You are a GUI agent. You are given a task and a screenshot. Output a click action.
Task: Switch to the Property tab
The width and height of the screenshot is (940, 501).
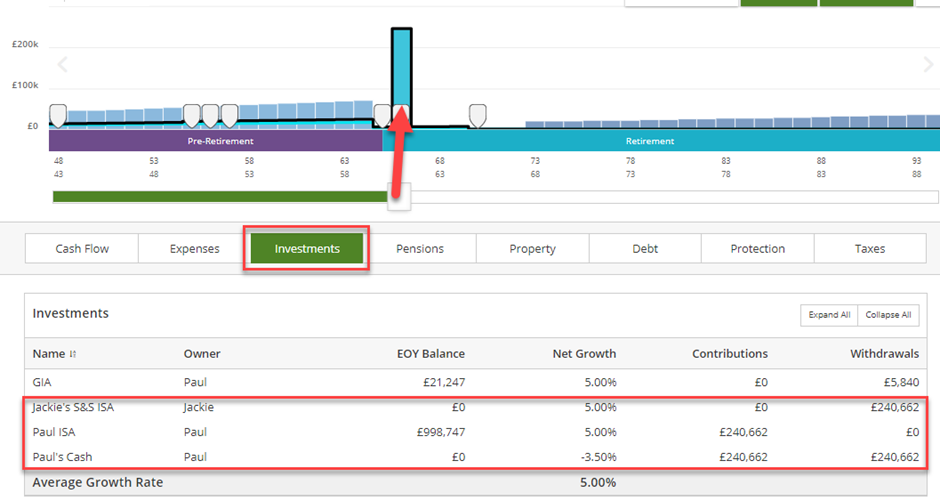[532, 249]
